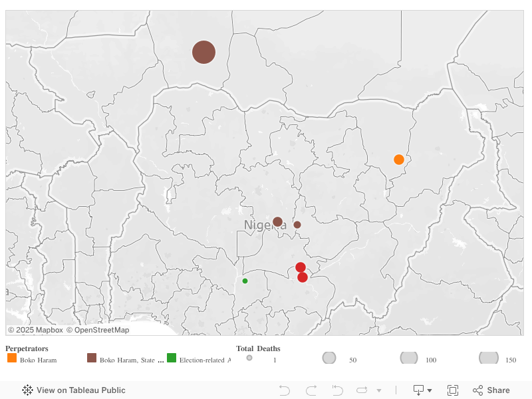The image size is (532, 399).
Task: Click the Perpetrators legend title
Action: [27, 348]
